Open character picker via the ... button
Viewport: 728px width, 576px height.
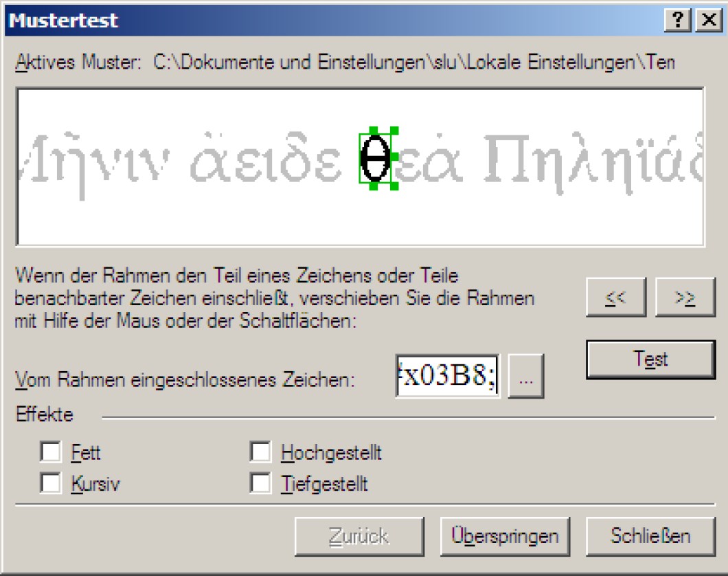pyautogui.click(x=526, y=376)
